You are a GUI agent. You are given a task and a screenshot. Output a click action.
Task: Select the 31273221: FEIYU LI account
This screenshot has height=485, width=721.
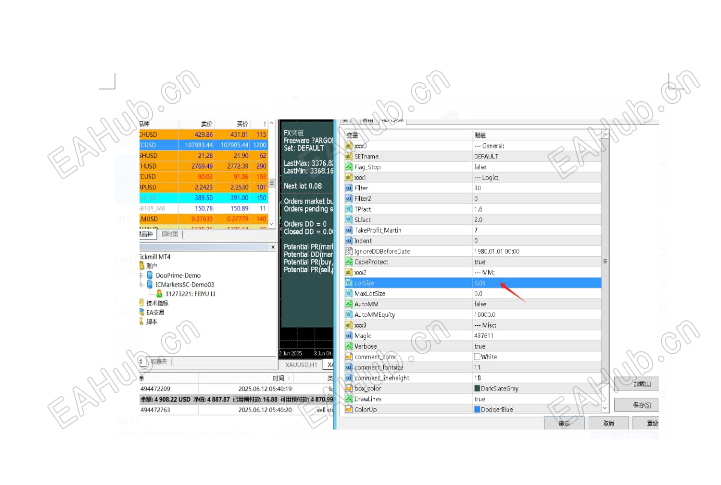pyautogui.click(x=190, y=293)
